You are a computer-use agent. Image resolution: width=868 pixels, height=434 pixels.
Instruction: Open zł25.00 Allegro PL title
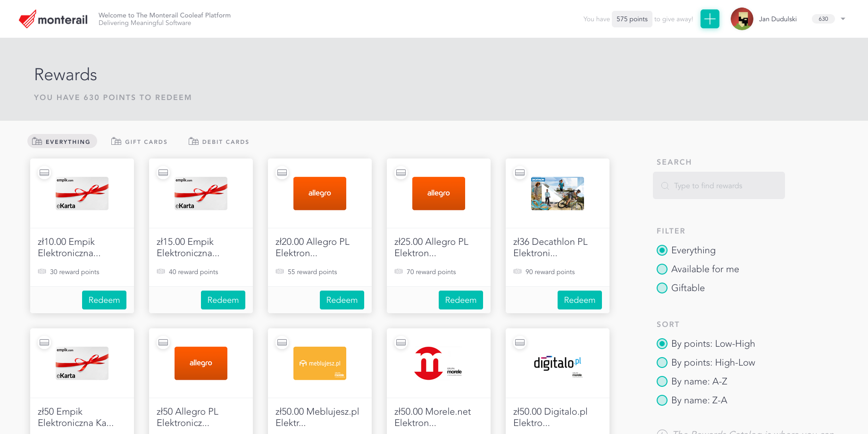[x=432, y=247]
